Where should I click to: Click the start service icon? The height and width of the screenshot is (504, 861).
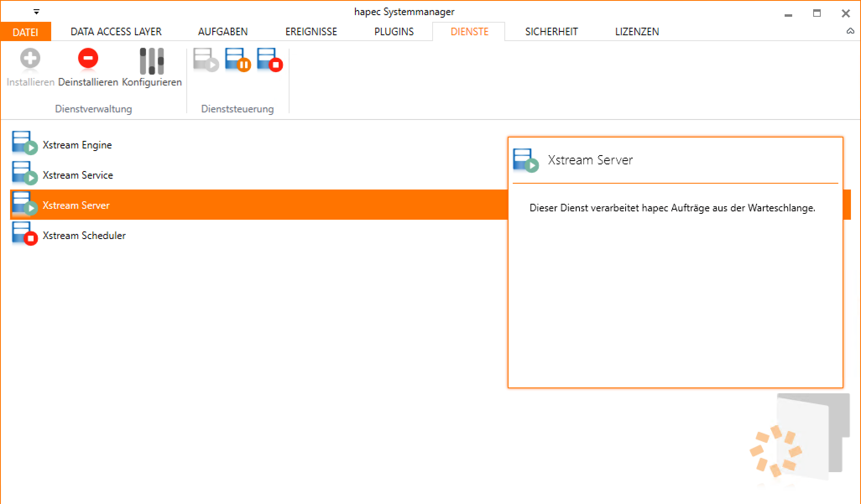click(x=206, y=60)
